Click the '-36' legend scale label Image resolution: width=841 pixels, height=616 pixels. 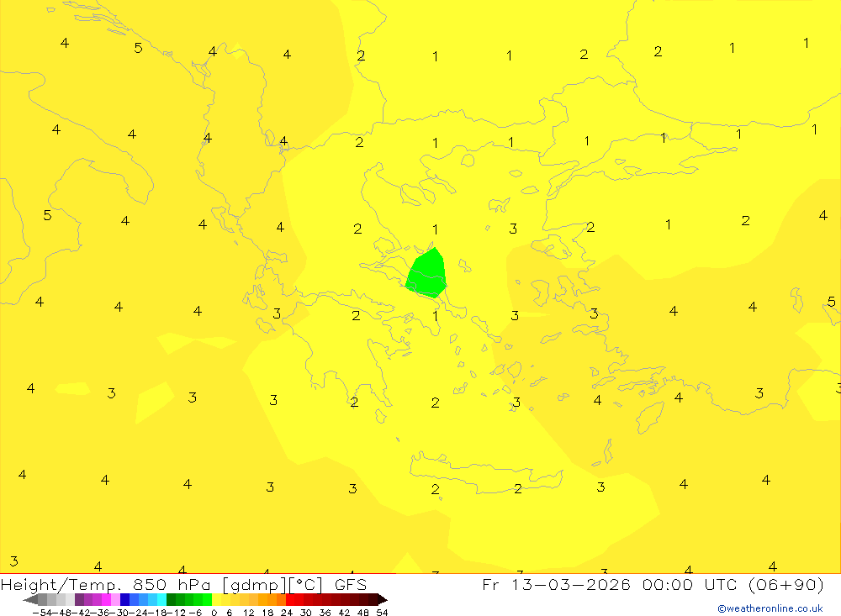pyautogui.click(x=100, y=613)
